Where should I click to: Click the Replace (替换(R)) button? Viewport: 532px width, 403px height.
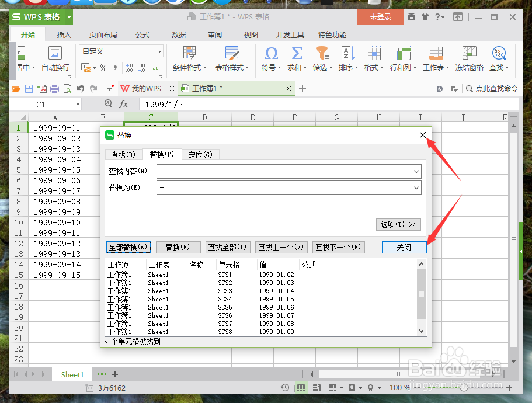click(178, 247)
